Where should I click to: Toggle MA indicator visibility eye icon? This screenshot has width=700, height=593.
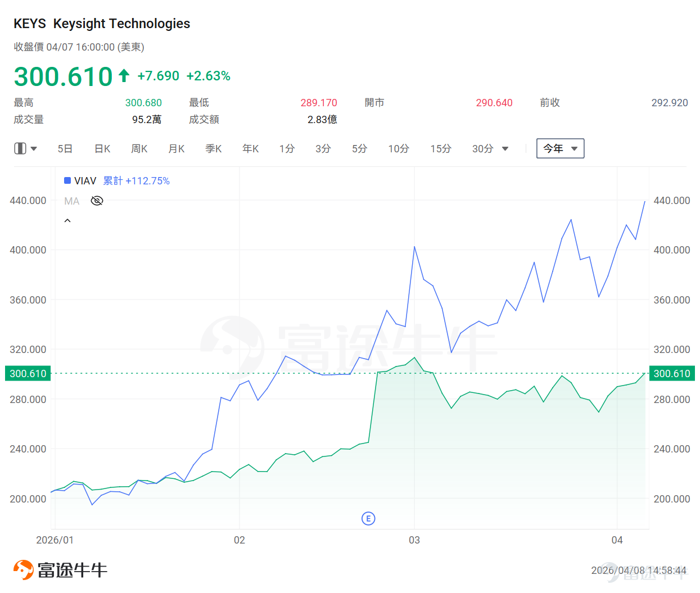point(97,201)
